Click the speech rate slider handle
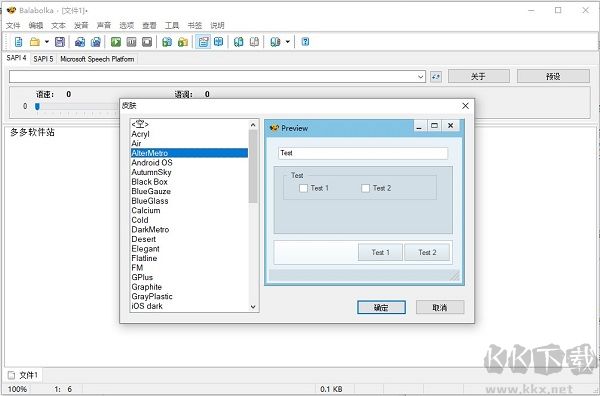Screen dimensions: 600x396 37,106
